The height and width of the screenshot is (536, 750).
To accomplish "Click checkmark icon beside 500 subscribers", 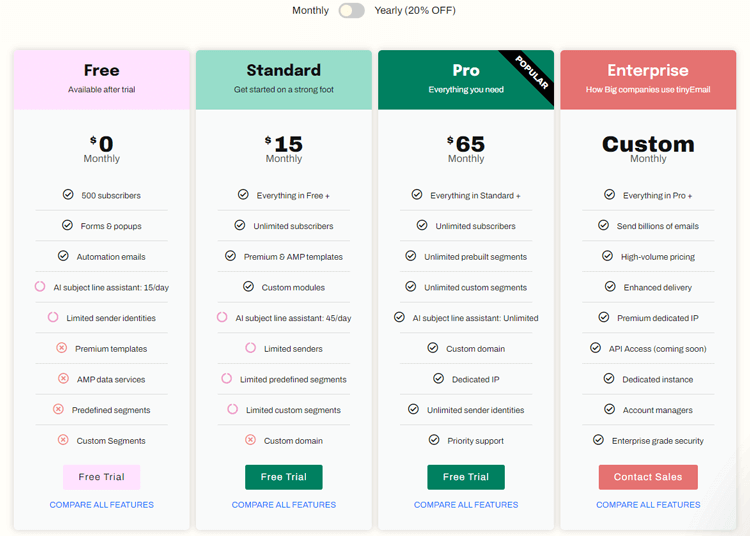I will [x=68, y=195].
